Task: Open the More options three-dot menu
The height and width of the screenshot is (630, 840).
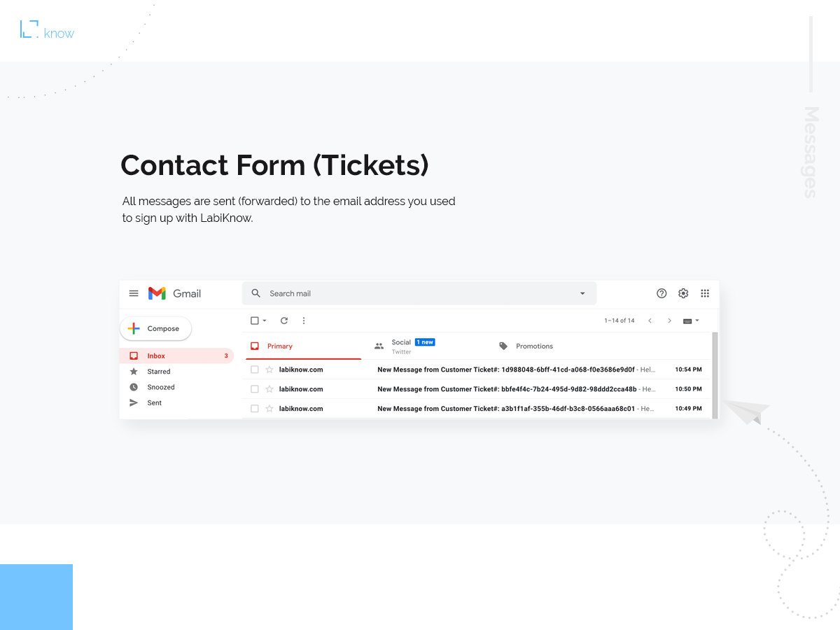Action: pos(304,321)
